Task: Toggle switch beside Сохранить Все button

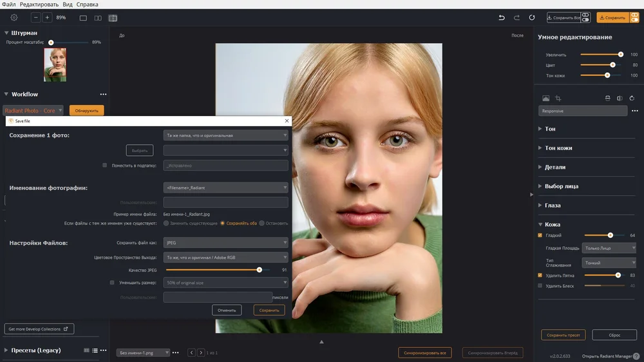Action: (x=585, y=17)
